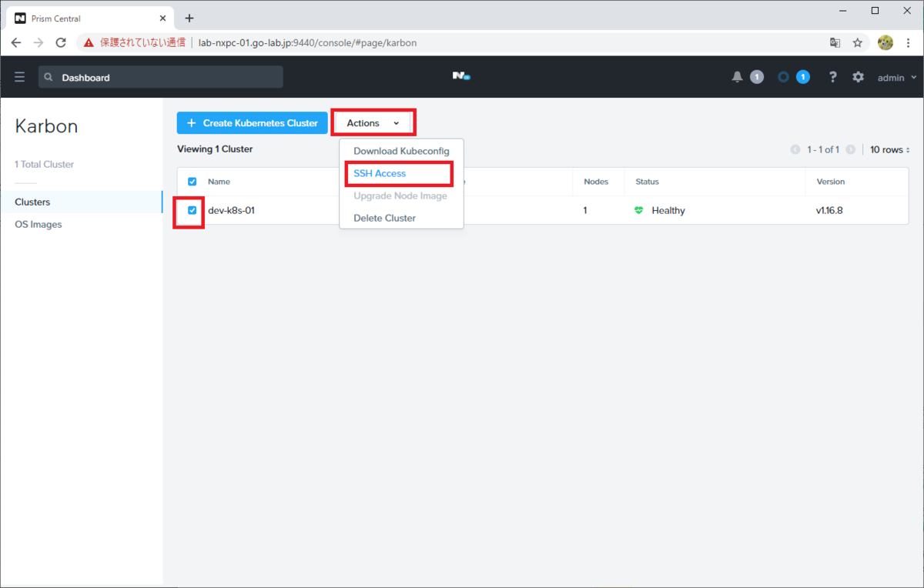The width and height of the screenshot is (924, 588).
Task: Click the insecure connection warning icon
Action: (x=89, y=43)
